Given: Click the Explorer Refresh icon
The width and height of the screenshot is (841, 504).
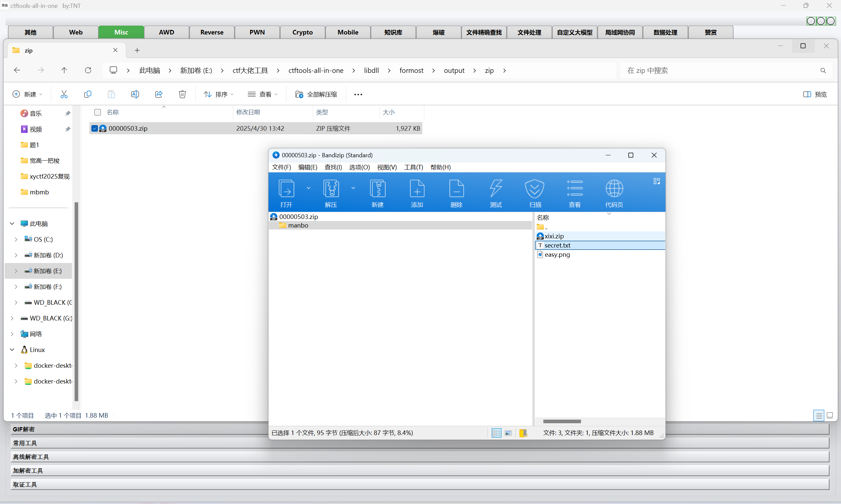Looking at the screenshot, I should (88, 70).
